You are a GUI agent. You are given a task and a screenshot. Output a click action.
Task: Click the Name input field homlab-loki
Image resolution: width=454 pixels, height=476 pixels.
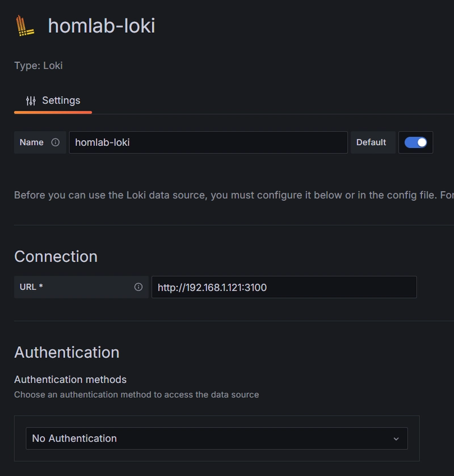coord(208,142)
